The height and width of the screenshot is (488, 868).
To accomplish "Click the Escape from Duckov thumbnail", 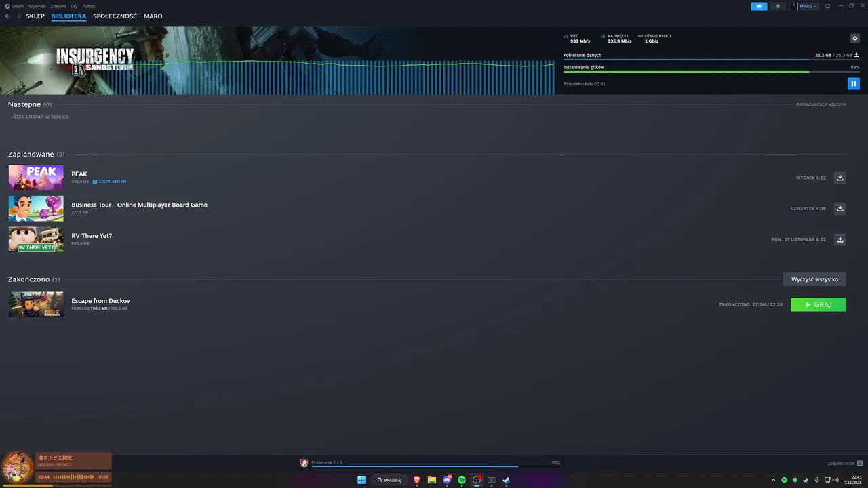I will click(36, 304).
